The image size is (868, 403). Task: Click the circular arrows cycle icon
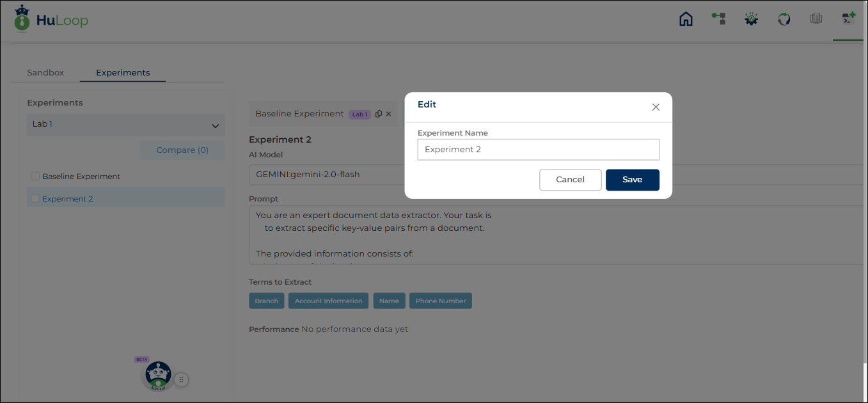(784, 19)
